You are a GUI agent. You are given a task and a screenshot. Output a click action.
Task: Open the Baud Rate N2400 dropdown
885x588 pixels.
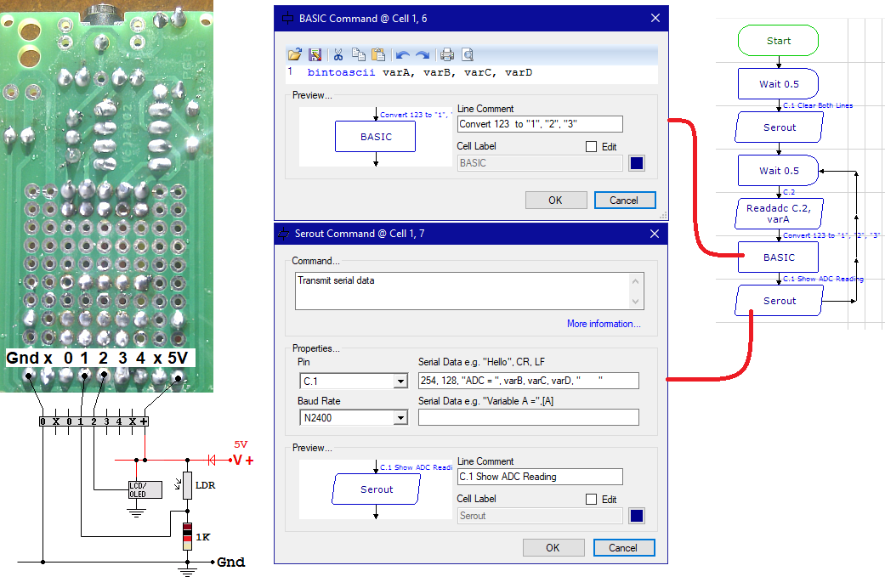400,418
